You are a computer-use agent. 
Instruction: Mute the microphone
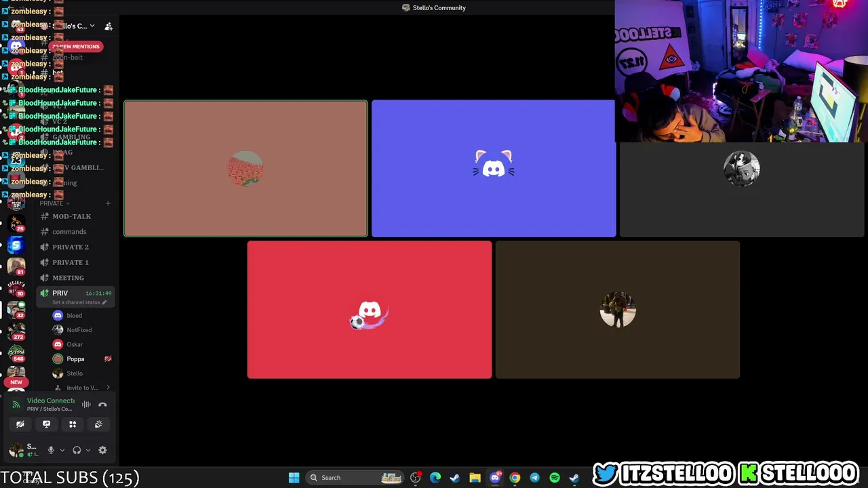click(51, 450)
